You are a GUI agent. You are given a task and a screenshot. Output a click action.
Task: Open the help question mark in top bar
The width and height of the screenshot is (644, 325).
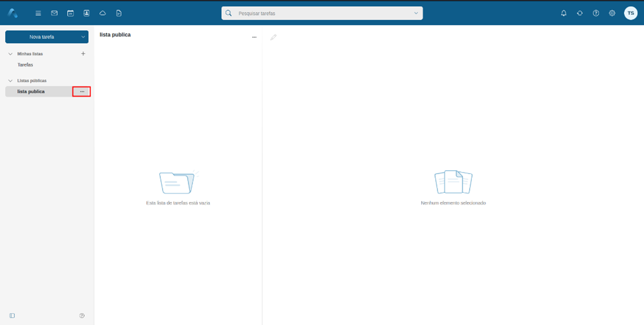click(596, 13)
